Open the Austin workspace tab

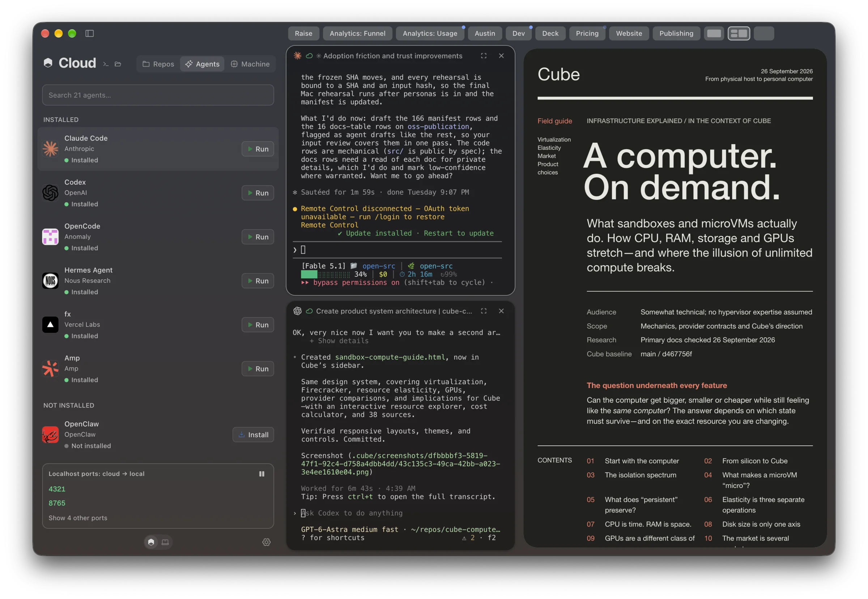pyautogui.click(x=484, y=33)
